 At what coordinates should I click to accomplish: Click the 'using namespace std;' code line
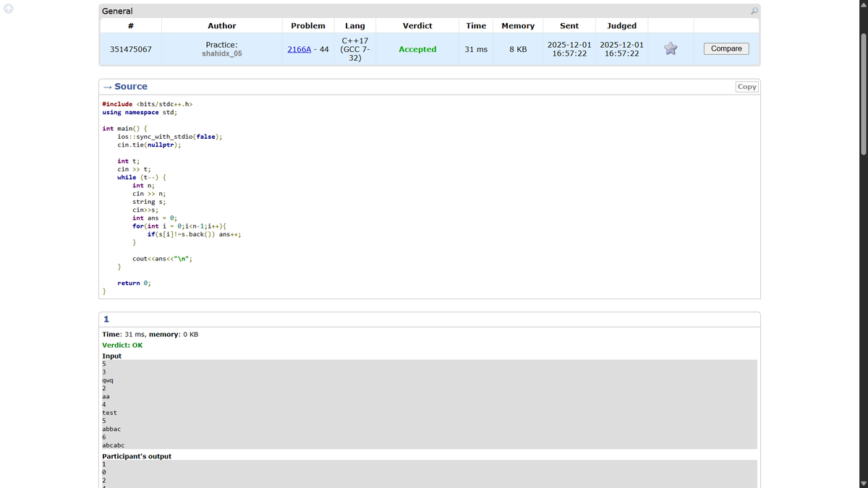(x=140, y=112)
